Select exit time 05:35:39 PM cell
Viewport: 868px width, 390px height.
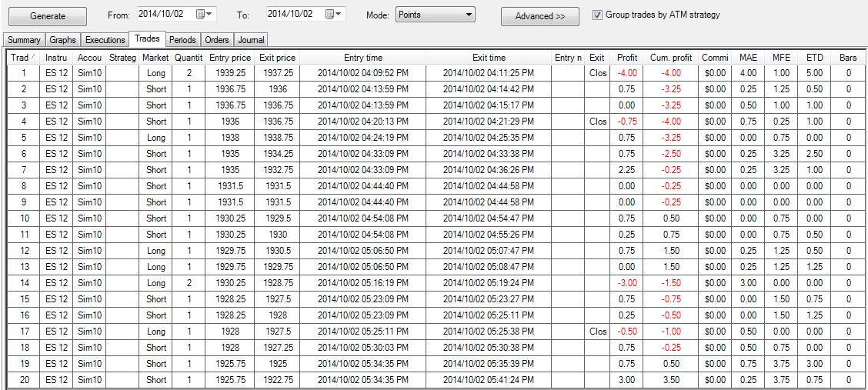pos(489,364)
